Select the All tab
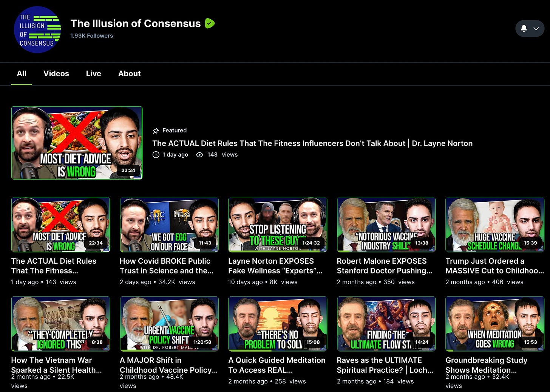 click(x=22, y=74)
